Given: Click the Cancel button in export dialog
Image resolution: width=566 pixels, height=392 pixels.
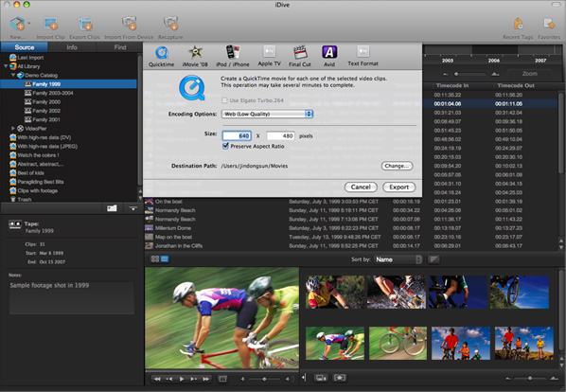Looking at the screenshot, I should pos(361,187).
